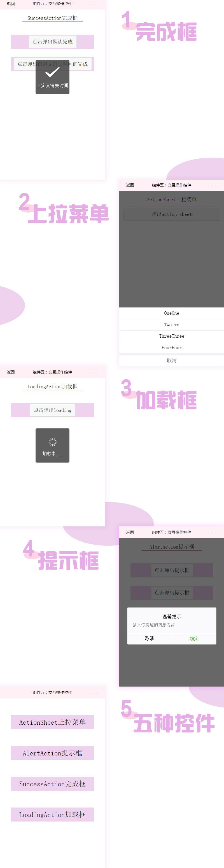The width and height of the screenshot is (224, 868).
Task: Select OneOne in the action sheet
Action: [x=171, y=313]
